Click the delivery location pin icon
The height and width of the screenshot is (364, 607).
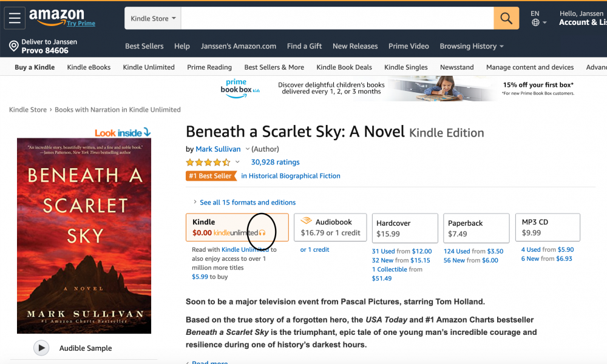pyautogui.click(x=13, y=45)
